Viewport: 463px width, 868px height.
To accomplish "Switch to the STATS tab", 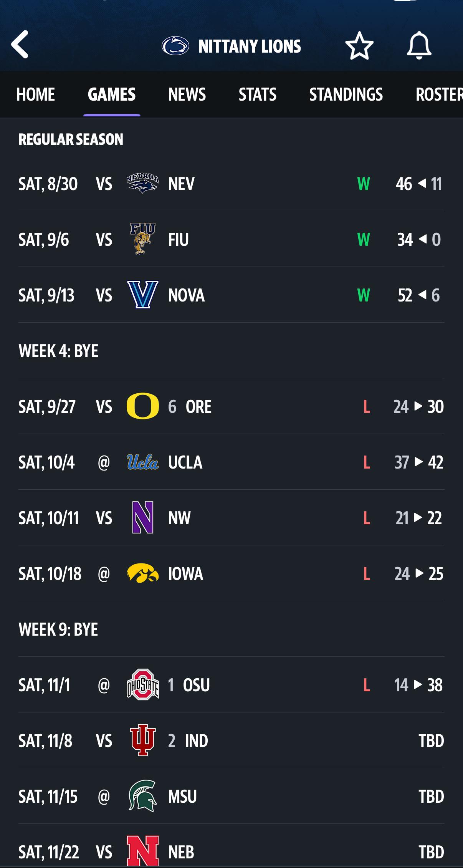I will pyautogui.click(x=257, y=94).
